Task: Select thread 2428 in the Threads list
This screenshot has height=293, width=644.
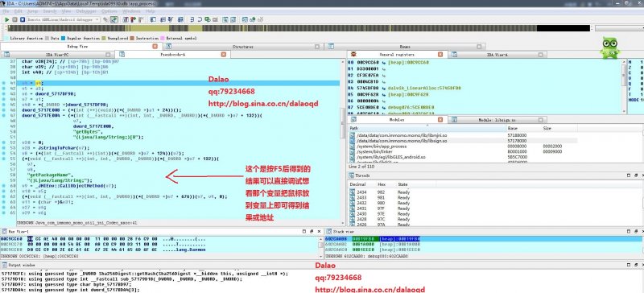Action: (361, 219)
